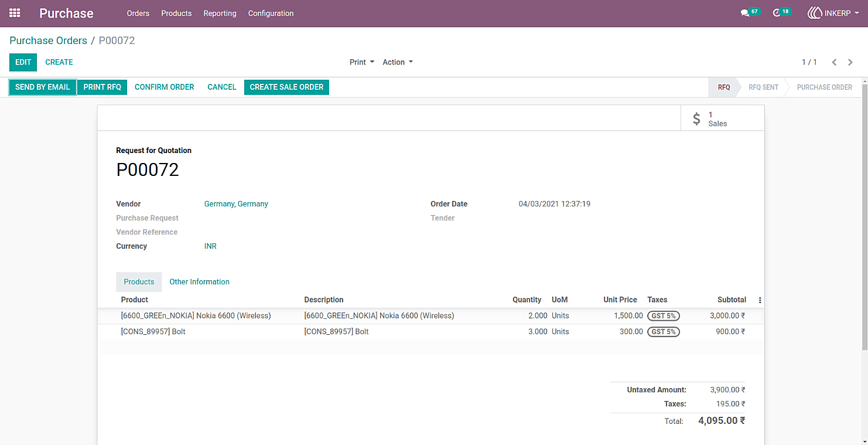Screen dimensions: 868x445
Task: Go to previous record with left arrow
Action: pyautogui.click(x=834, y=62)
